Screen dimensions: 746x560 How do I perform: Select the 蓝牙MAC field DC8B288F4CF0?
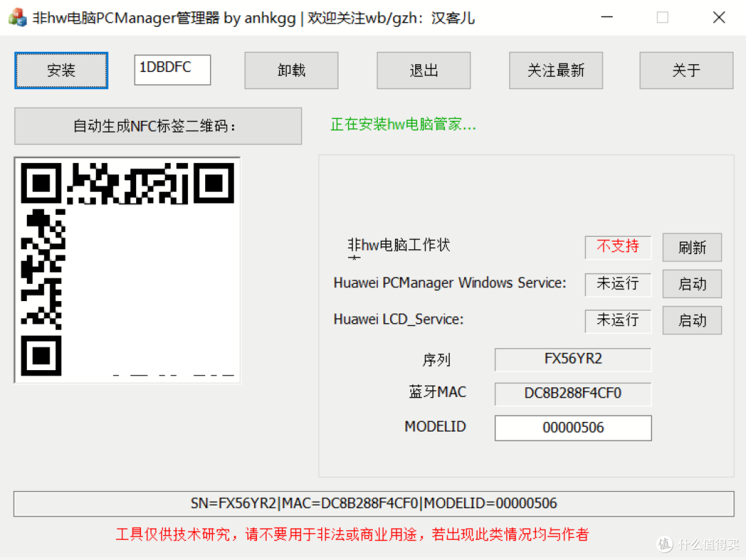coord(573,394)
